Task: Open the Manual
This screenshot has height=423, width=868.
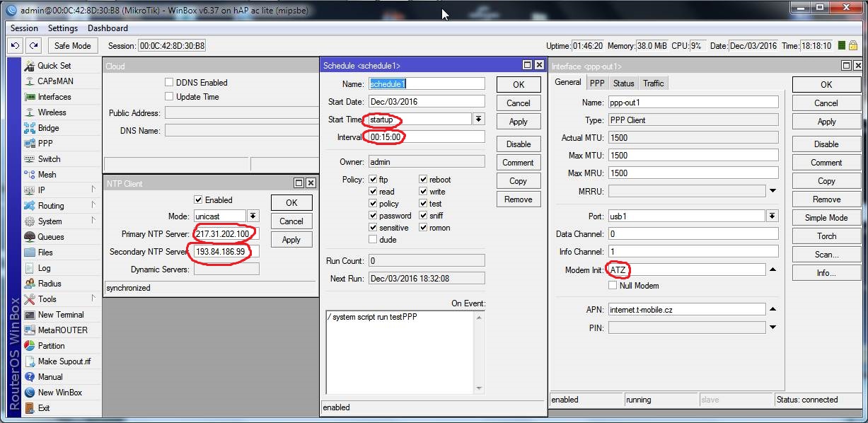Action: 50,377
